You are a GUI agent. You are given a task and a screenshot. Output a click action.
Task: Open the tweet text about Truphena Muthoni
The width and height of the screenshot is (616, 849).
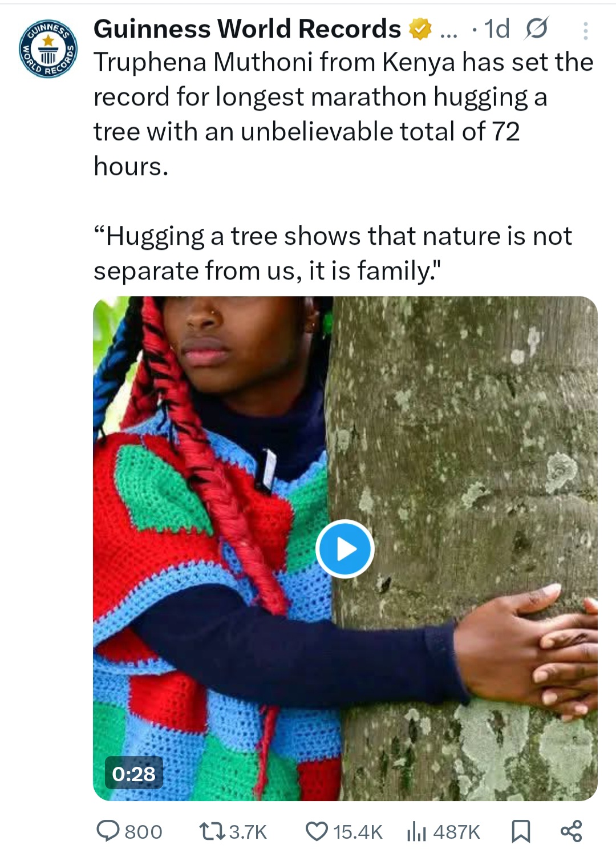342,114
